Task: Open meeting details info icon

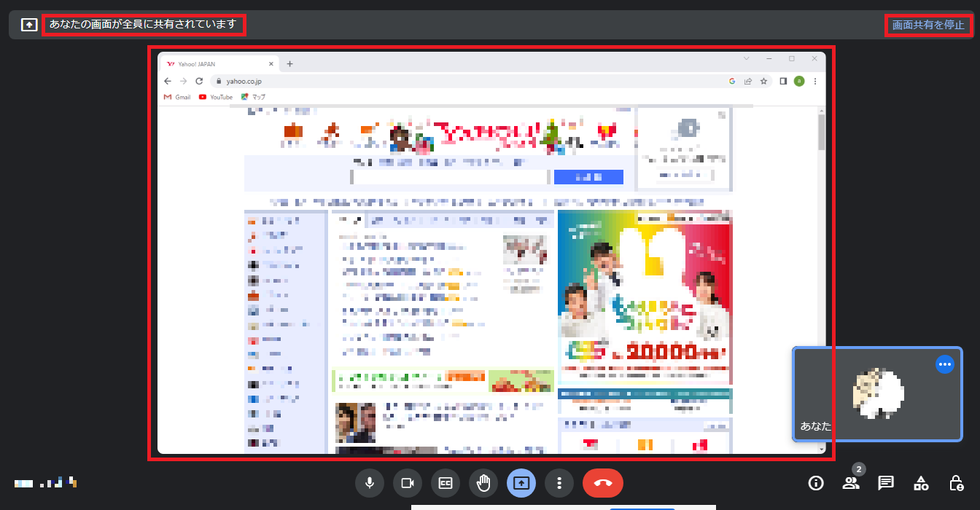Action: [816, 482]
